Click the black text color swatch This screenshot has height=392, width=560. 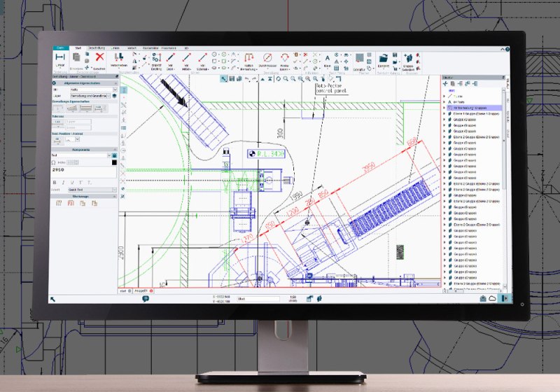[113, 163]
